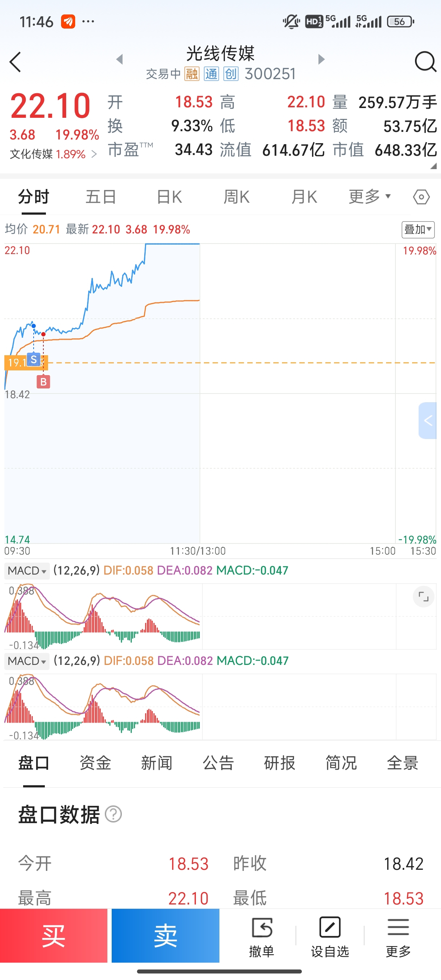Tap the 换 9.33% turnover value

(x=192, y=126)
